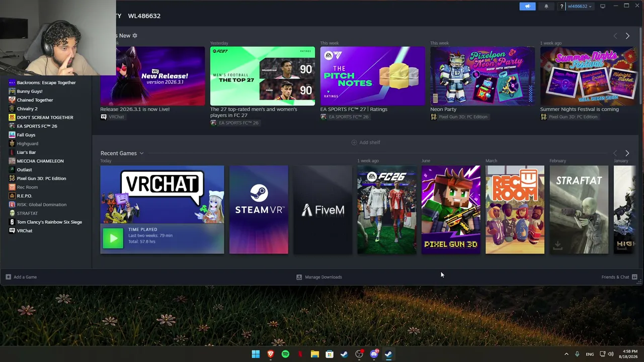Select Fall Guys in the library list
Viewport: 644px width, 362px height.
pyautogui.click(x=26, y=135)
